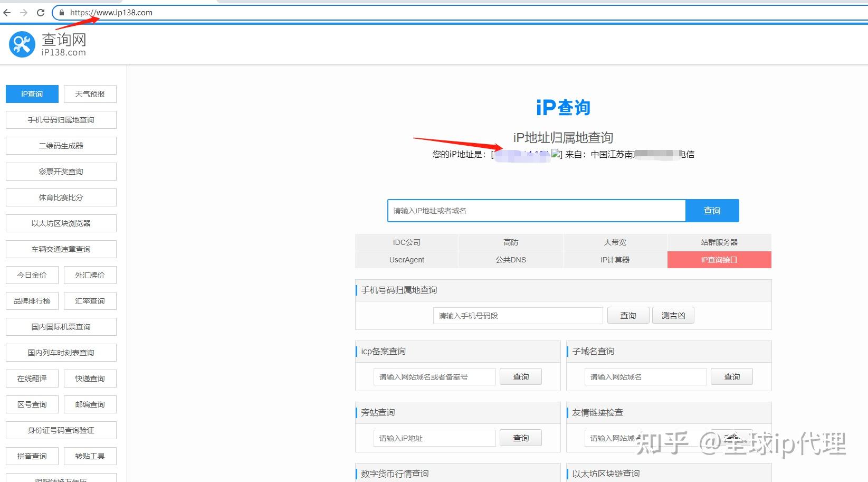The height and width of the screenshot is (482, 868).
Task: Click the 测吉凶 button
Action: (x=673, y=315)
